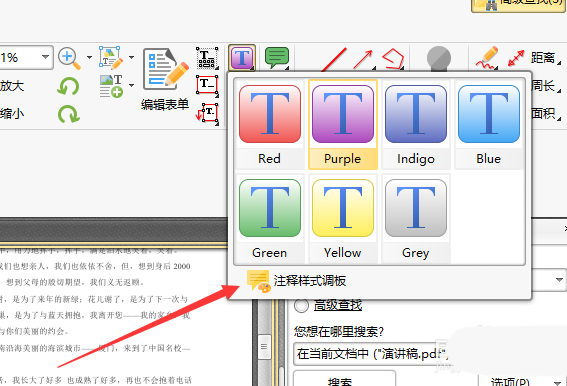Rotate view clockwise with green arrow
The image size is (567, 386).
click(68, 114)
